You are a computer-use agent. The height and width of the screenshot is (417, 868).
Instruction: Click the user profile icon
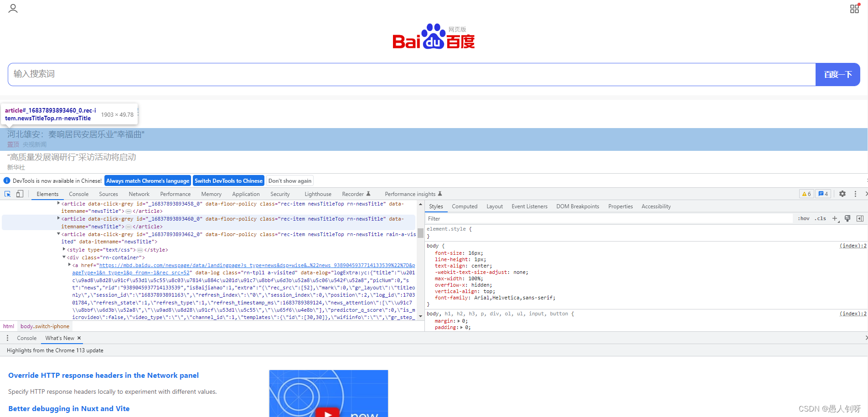[13, 9]
